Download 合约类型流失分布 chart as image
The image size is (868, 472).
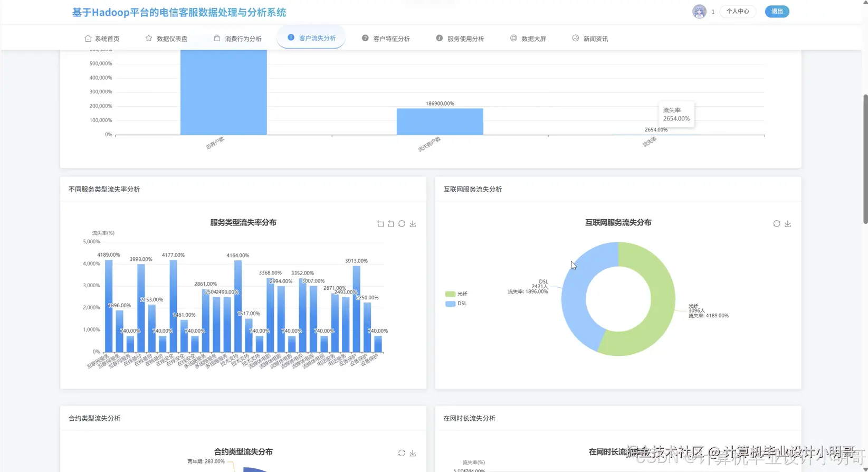pyautogui.click(x=413, y=453)
